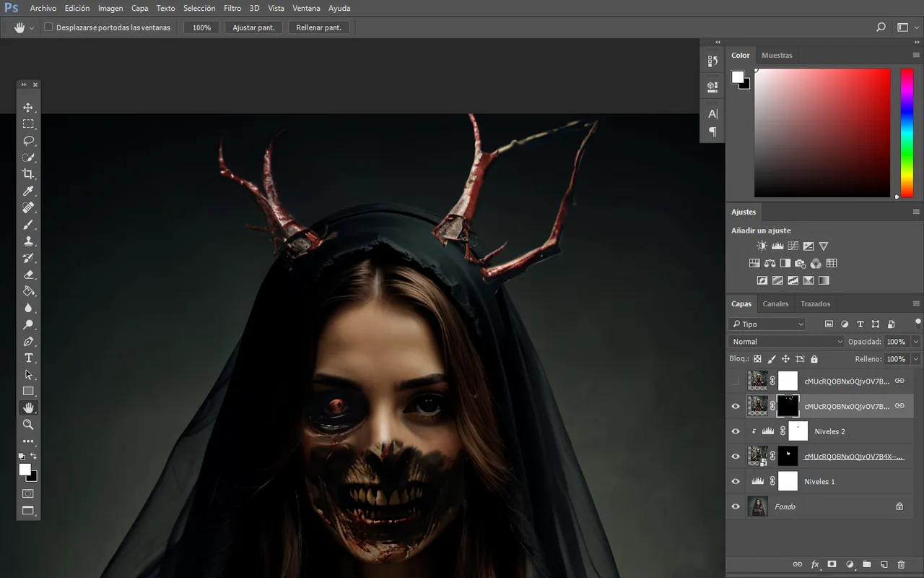Screen dimensions: 924x578
Task: Hide the Niveles 2 layer
Action: click(x=736, y=431)
